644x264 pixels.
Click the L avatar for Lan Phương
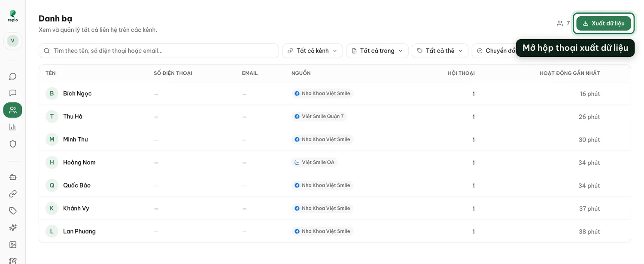tap(52, 231)
